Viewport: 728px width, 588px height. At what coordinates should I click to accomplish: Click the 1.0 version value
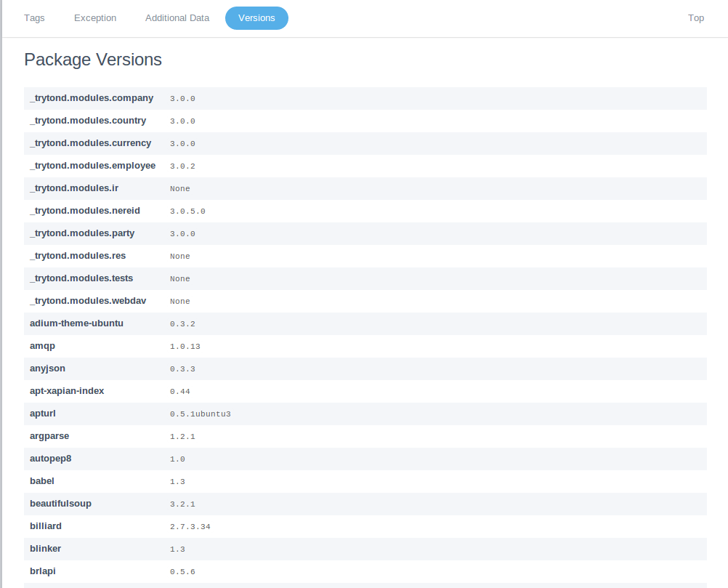click(x=177, y=459)
